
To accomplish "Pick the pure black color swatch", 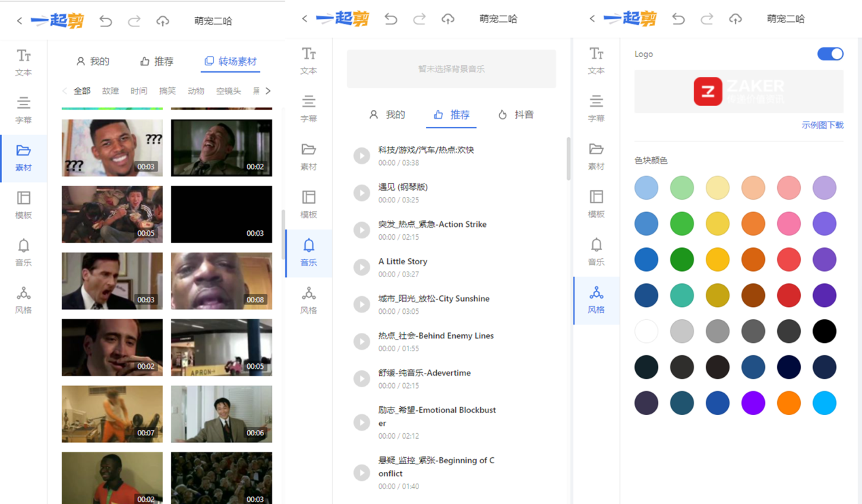I will [x=824, y=331].
